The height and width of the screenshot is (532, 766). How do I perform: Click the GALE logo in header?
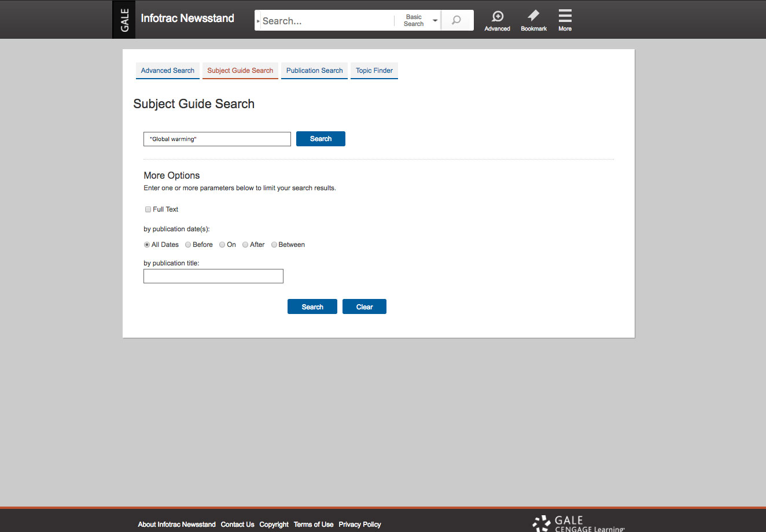(124, 20)
